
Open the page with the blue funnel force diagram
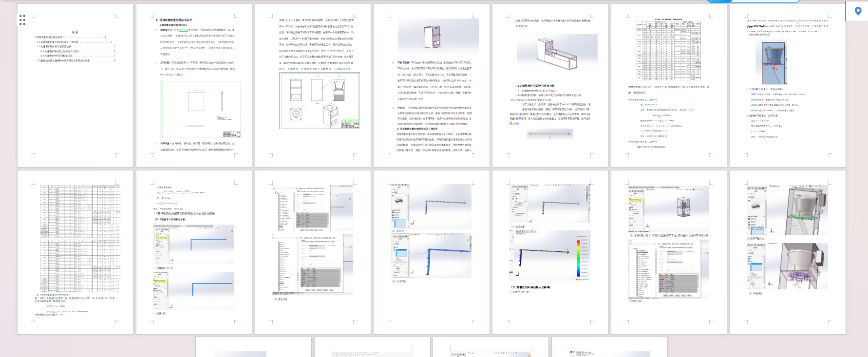[x=788, y=86]
